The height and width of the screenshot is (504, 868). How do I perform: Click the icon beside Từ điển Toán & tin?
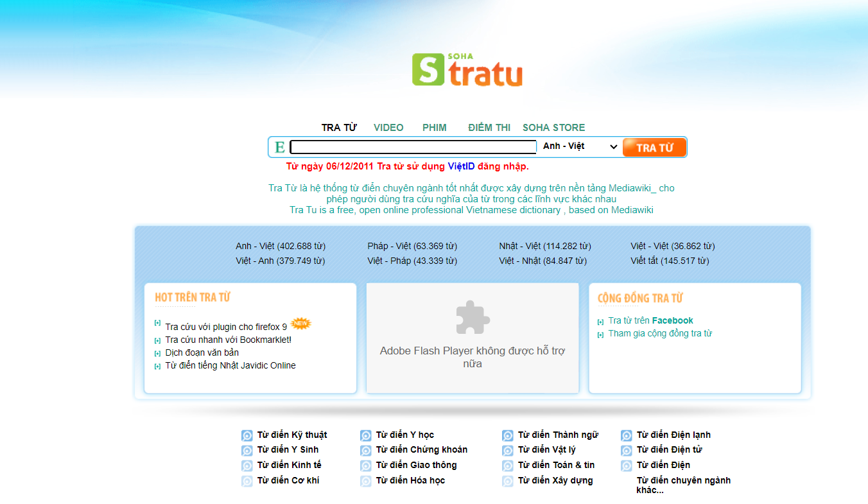508,465
